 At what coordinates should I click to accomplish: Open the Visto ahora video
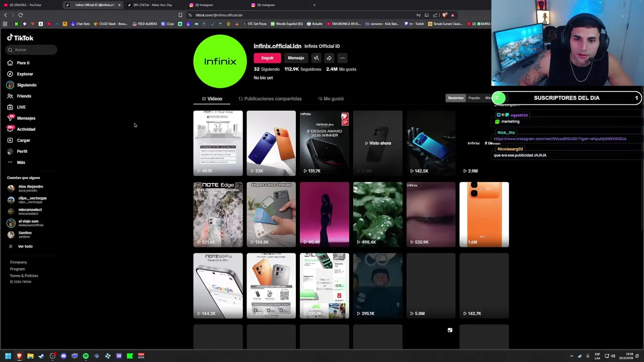378,143
